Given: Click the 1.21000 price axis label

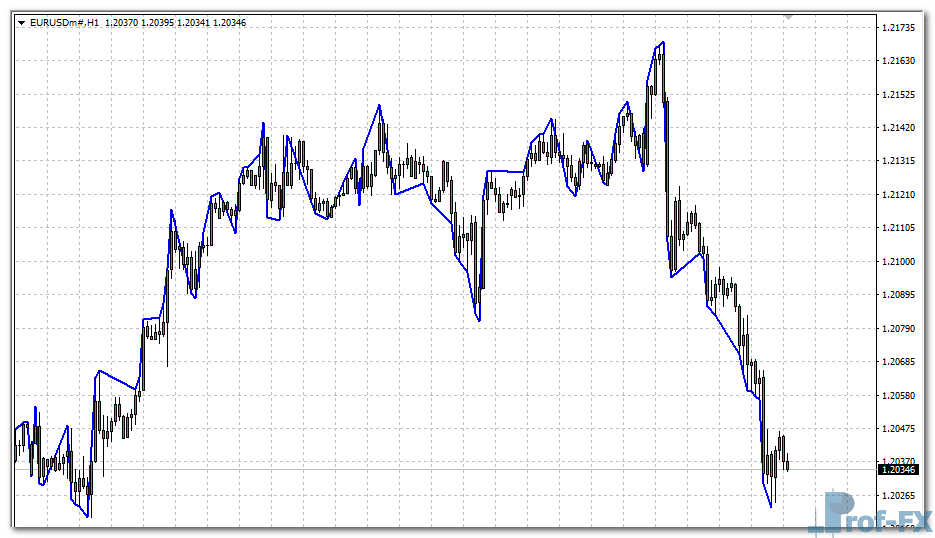Looking at the screenshot, I should pyautogui.click(x=901, y=261).
